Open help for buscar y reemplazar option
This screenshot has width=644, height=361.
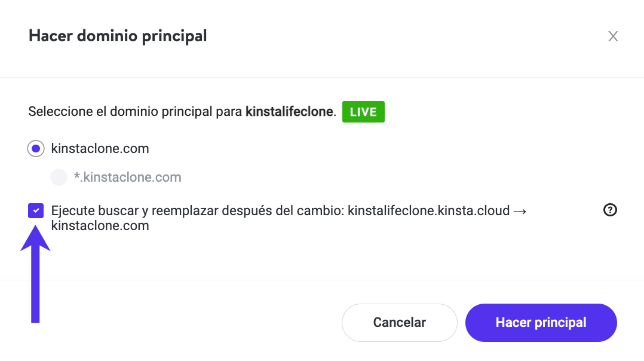pyautogui.click(x=610, y=210)
